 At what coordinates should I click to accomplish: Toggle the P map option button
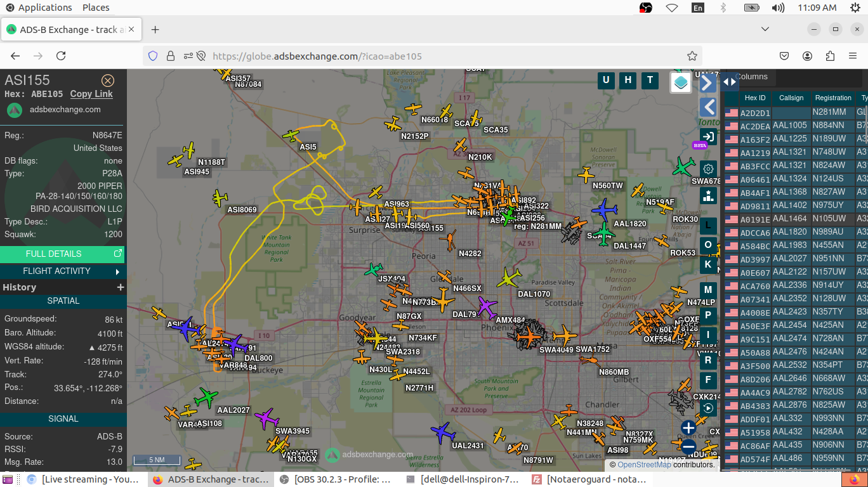[x=708, y=315]
